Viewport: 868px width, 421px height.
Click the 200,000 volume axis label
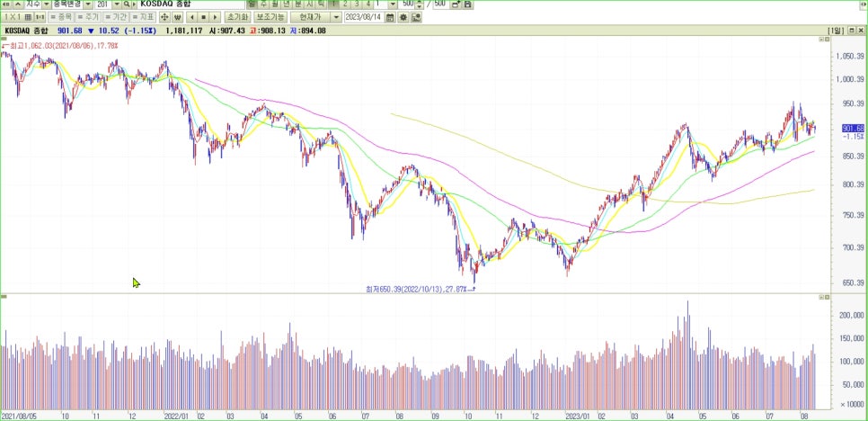pos(852,315)
